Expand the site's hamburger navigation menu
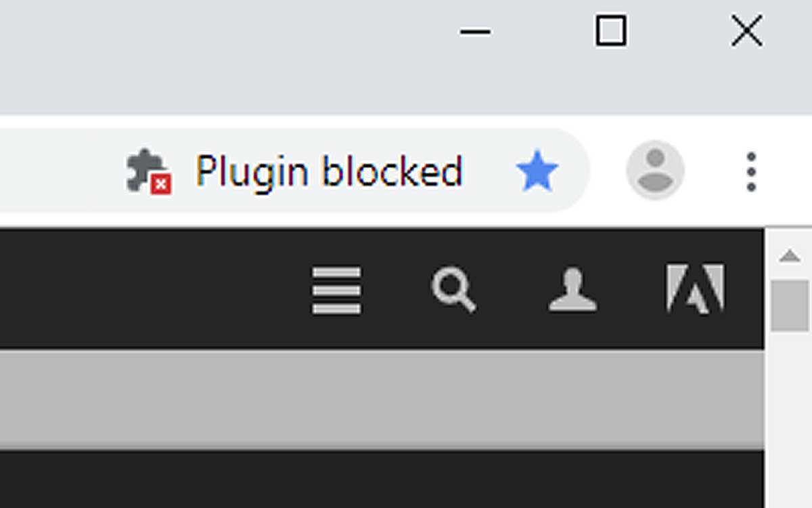Viewport: 812px width, 508px height. (x=336, y=291)
